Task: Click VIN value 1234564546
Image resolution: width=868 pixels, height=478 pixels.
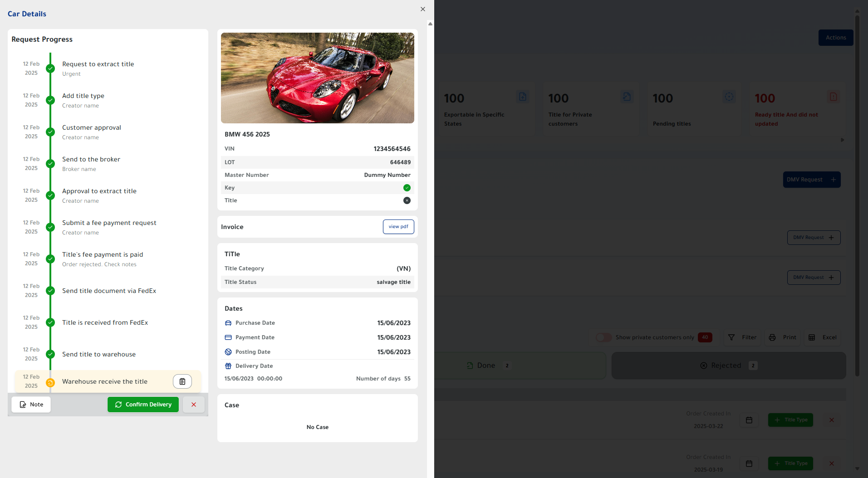Action: click(x=392, y=149)
